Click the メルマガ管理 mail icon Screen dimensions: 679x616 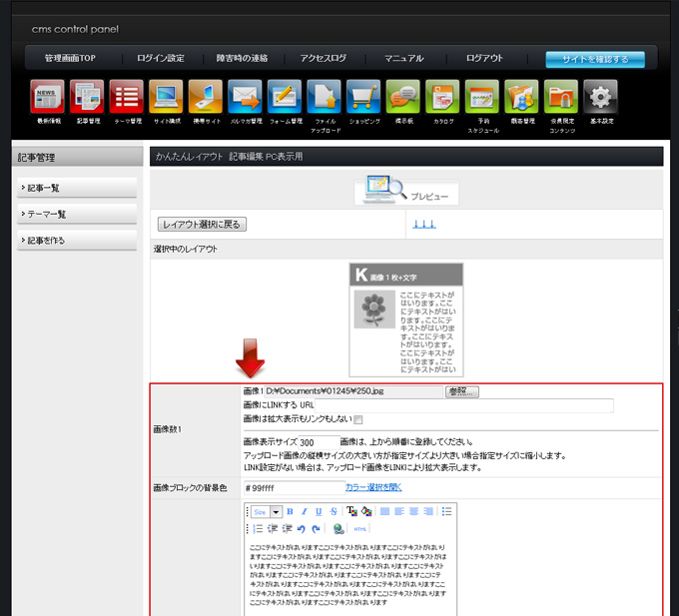pos(245,98)
